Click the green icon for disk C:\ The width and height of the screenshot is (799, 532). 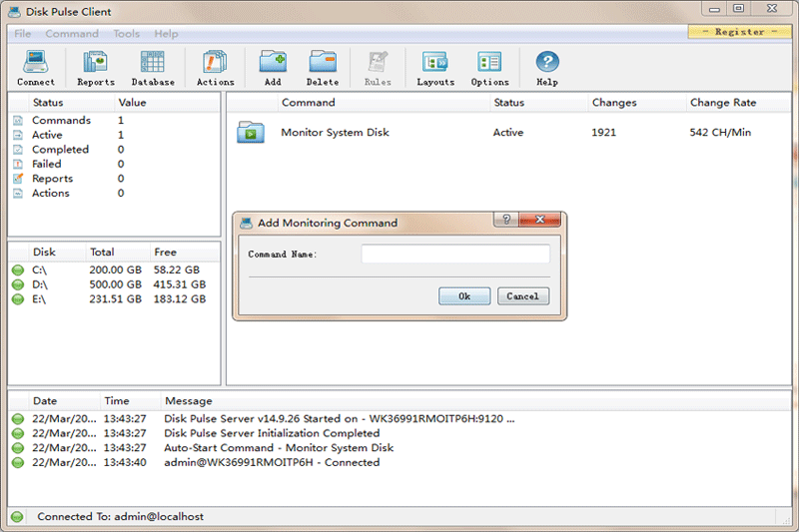point(18,269)
